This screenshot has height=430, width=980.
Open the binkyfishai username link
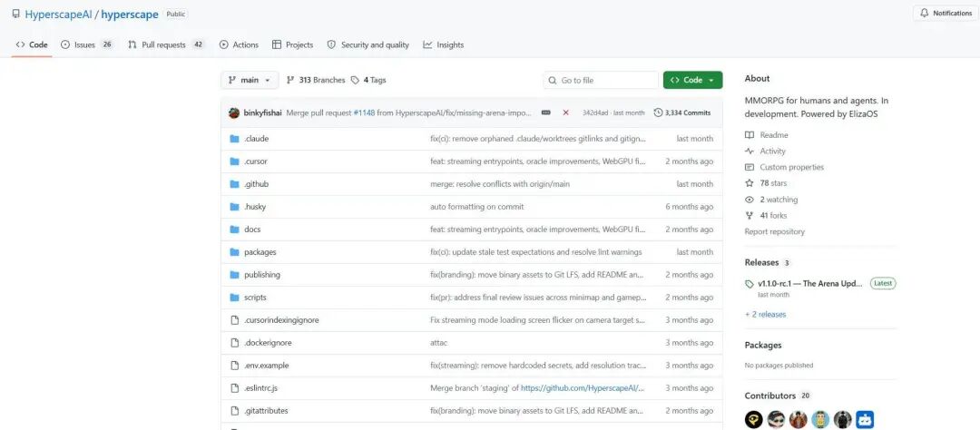click(x=262, y=113)
